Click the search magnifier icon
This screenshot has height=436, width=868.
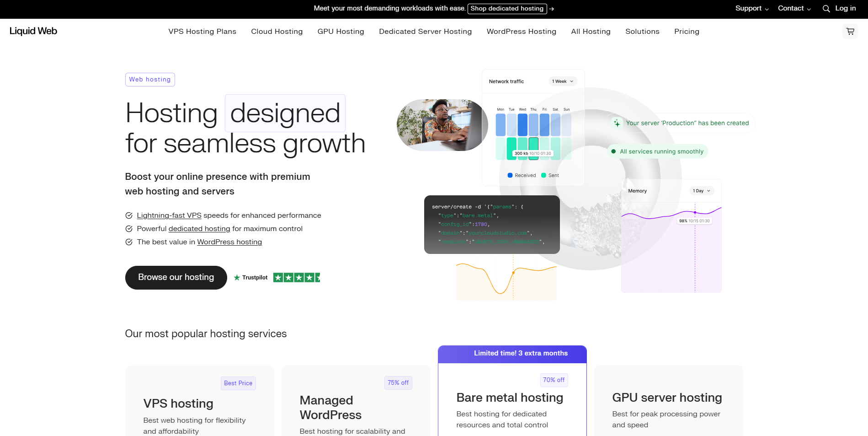(826, 9)
